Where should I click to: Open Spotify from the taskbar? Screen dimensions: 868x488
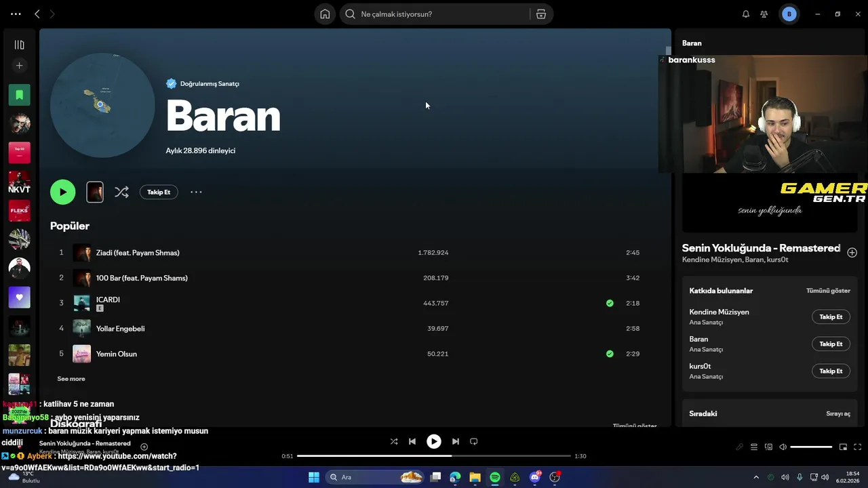coord(495,477)
